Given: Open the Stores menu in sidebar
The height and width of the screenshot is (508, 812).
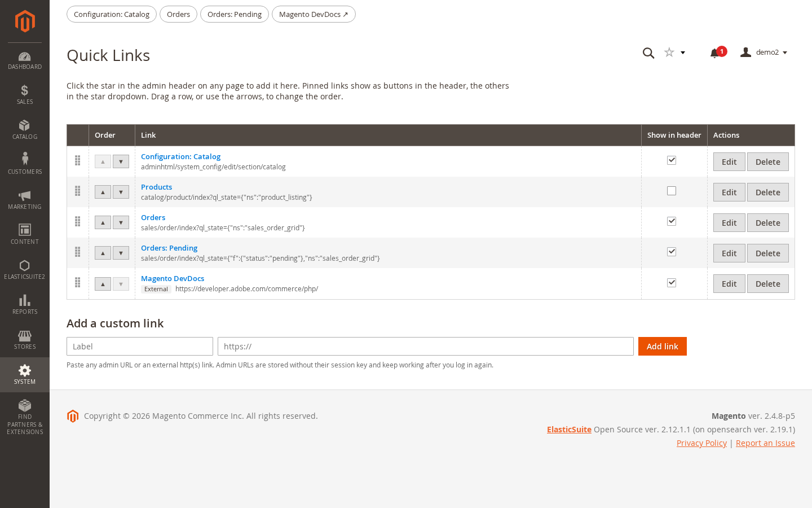Looking at the screenshot, I should pos(25,339).
